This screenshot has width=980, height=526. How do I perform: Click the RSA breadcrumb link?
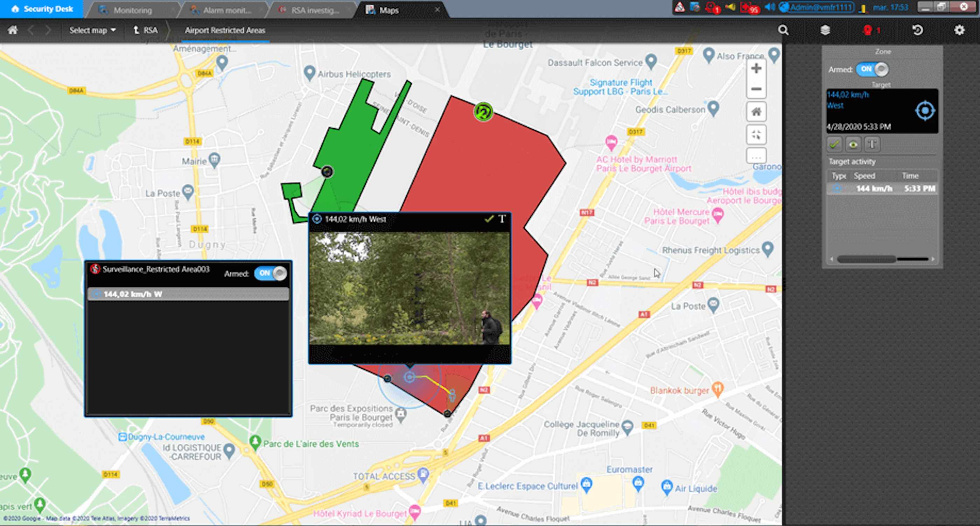pyautogui.click(x=150, y=30)
